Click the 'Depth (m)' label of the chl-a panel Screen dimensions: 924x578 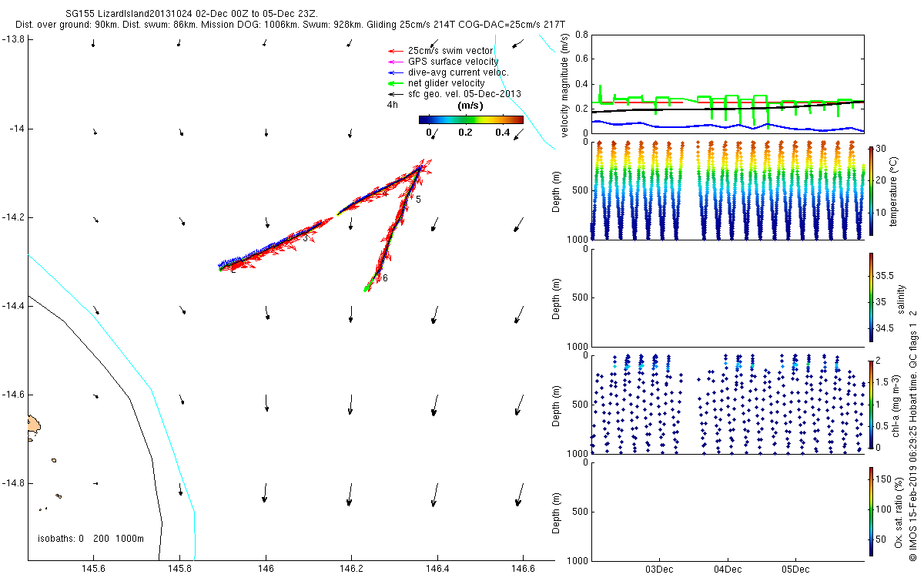click(557, 404)
